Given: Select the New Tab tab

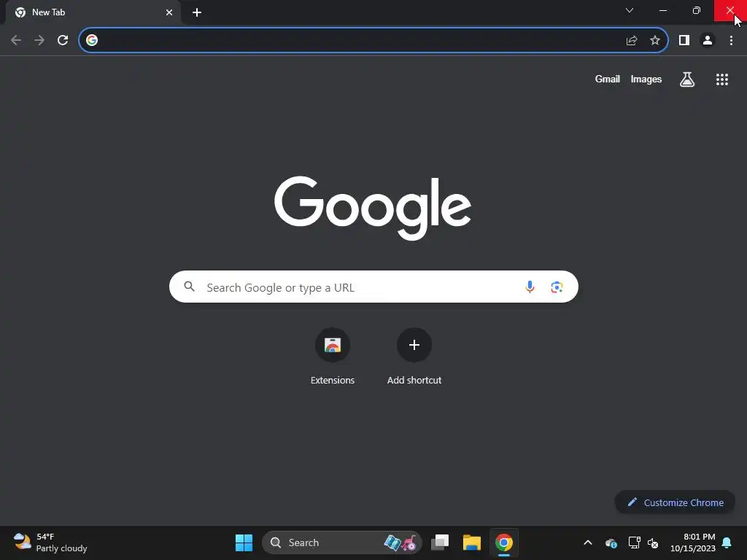Looking at the screenshot, I should [93, 12].
